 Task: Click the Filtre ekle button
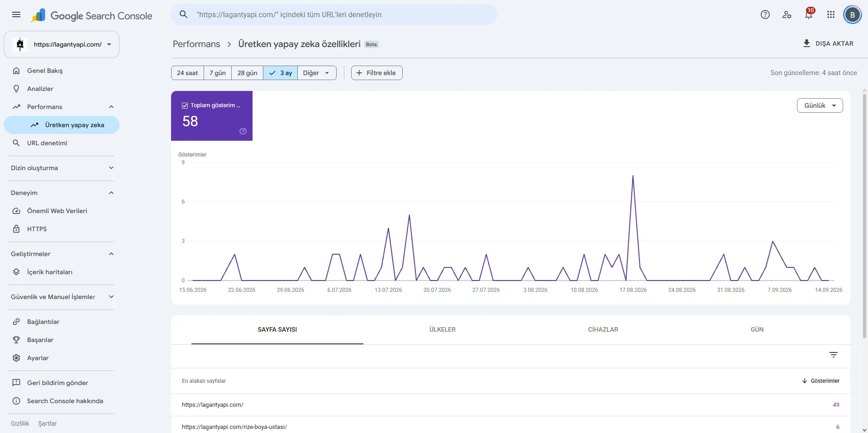pyautogui.click(x=377, y=73)
